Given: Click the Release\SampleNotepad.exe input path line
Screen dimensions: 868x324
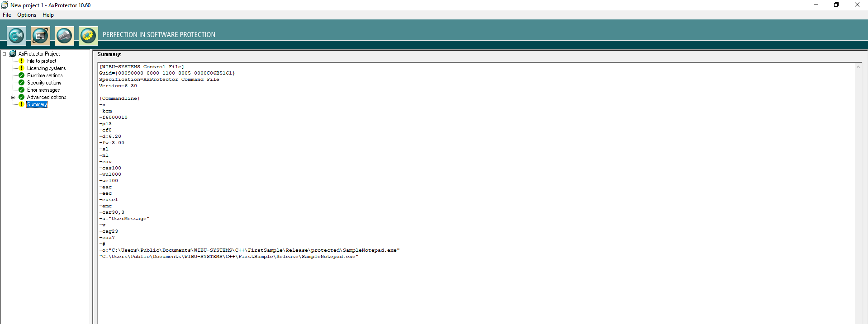Looking at the screenshot, I should click(229, 257).
